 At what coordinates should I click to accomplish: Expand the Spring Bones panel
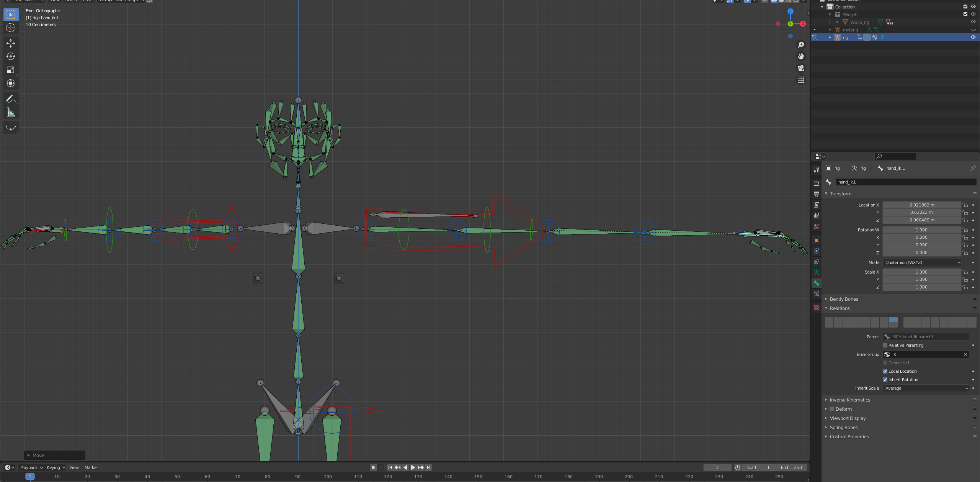826,428
